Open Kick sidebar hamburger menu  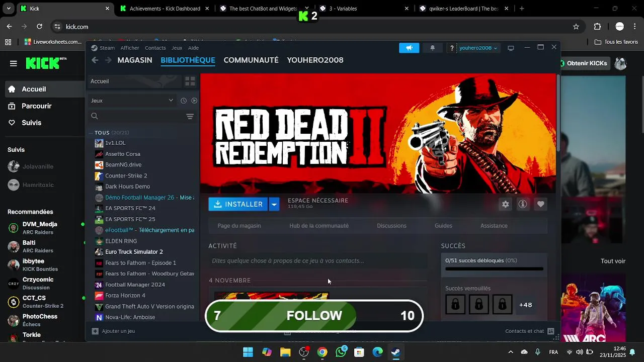[x=14, y=63]
